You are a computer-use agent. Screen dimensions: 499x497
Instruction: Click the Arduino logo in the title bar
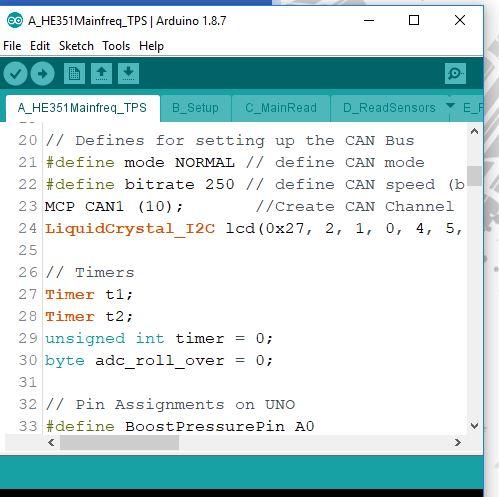15,21
